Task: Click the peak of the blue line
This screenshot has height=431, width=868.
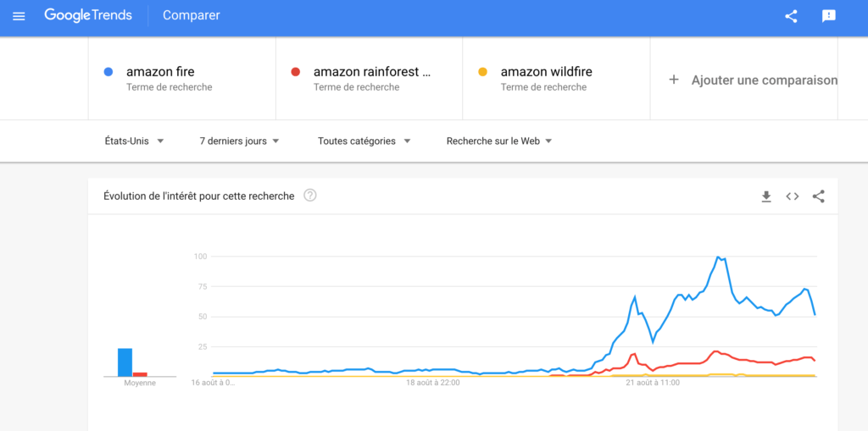Action: (x=719, y=257)
